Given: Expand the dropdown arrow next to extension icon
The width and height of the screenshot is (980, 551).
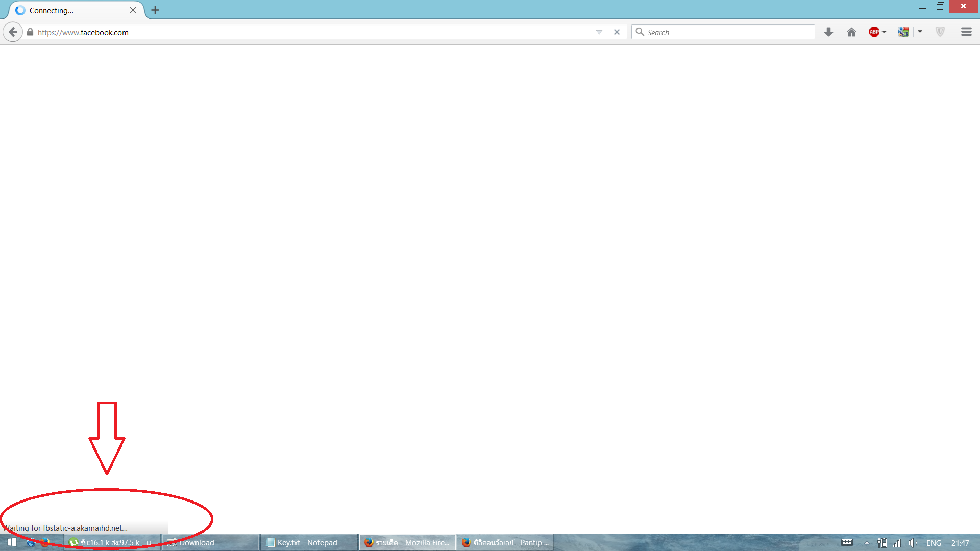Looking at the screenshot, I should (x=920, y=32).
